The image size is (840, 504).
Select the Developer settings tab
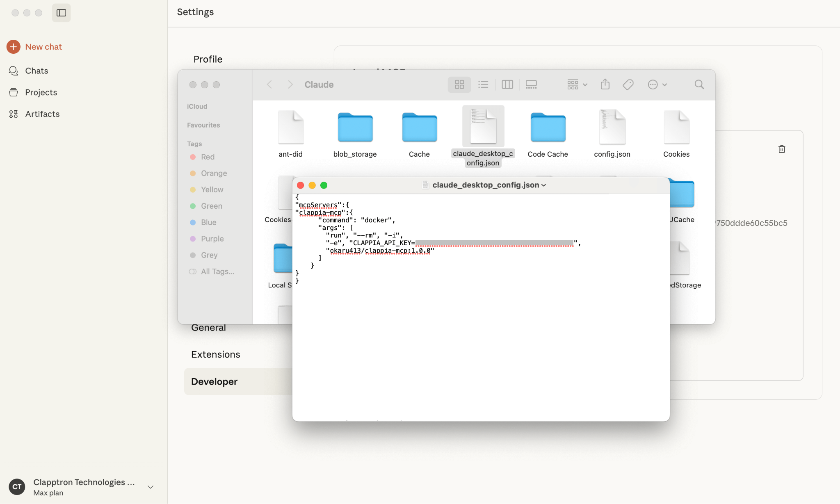214,381
